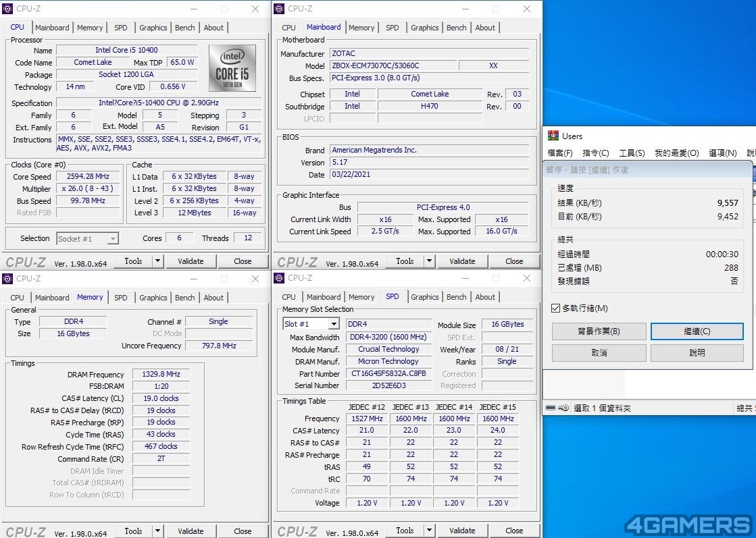Screen dimensions: 756x538
Task: Click the key icon in the WinRAR status bar
Action: pos(563,408)
